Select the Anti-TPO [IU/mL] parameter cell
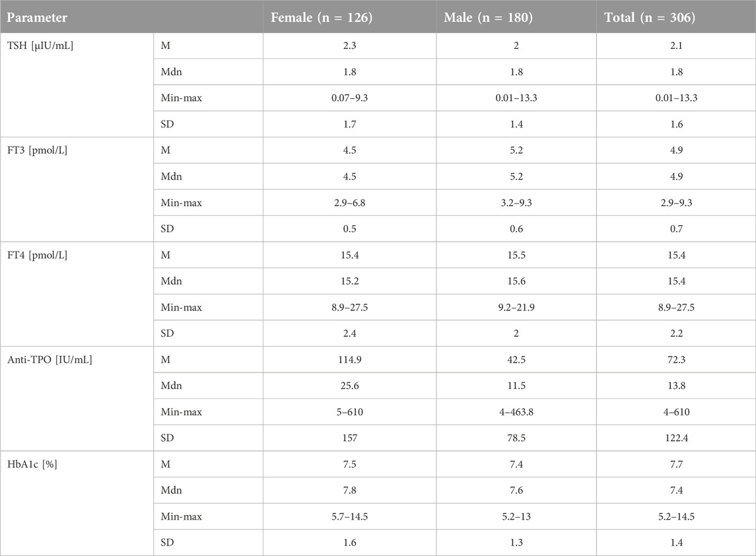 coord(50,360)
